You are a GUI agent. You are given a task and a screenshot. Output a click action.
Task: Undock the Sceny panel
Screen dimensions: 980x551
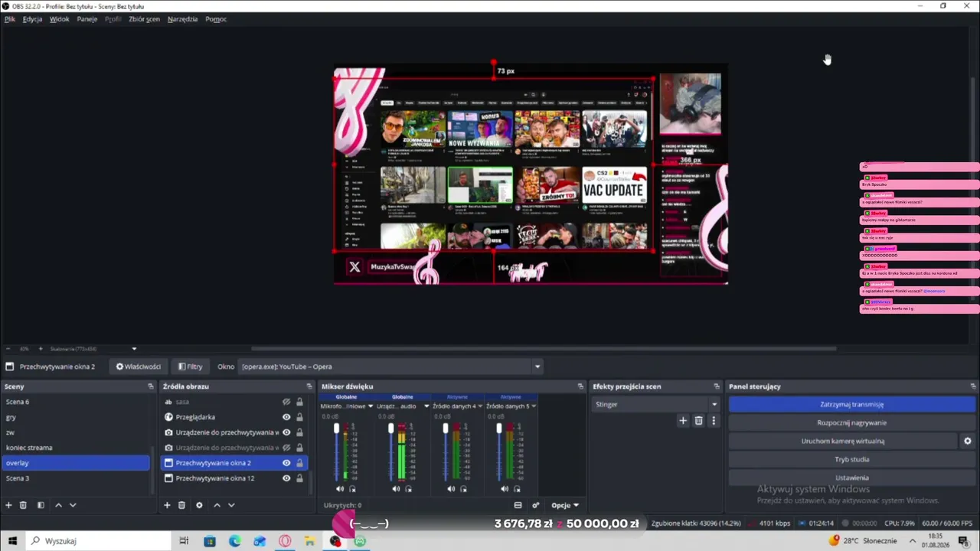click(151, 386)
